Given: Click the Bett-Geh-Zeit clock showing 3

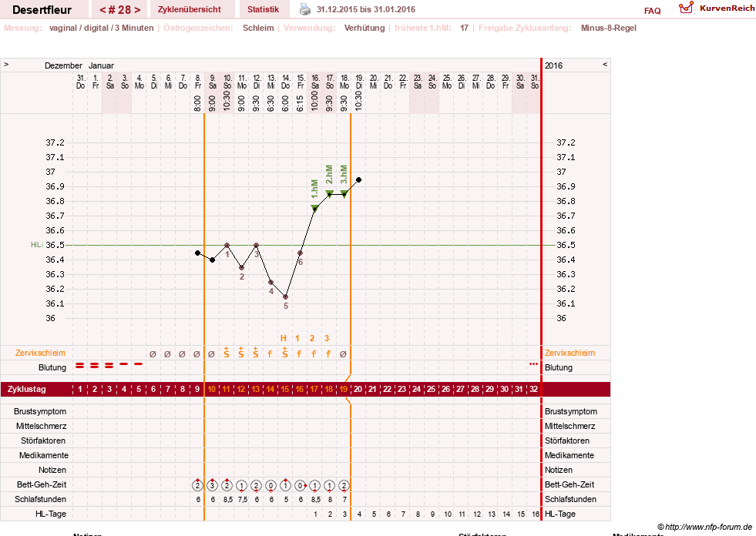Looking at the screenshot, I should [x=212, y=485].
